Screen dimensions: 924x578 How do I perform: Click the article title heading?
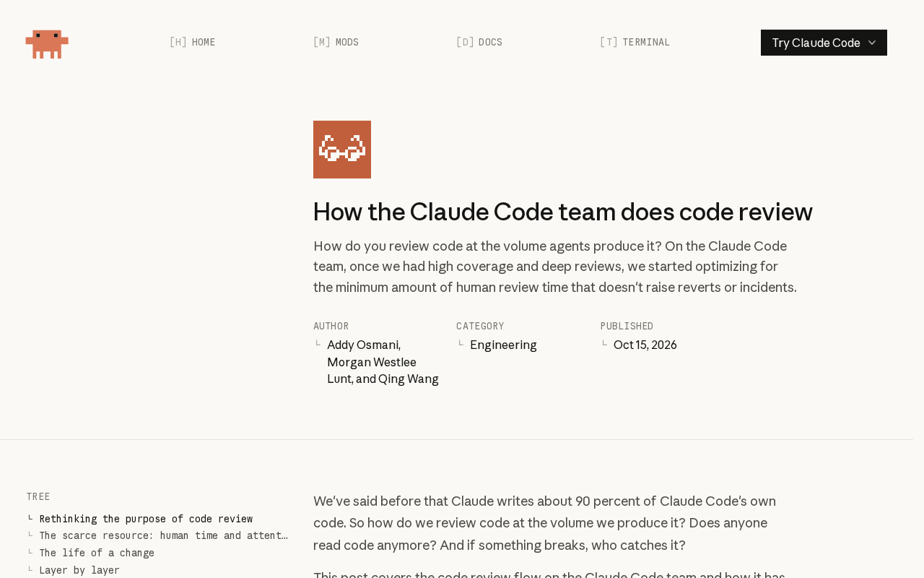point(563,212)
